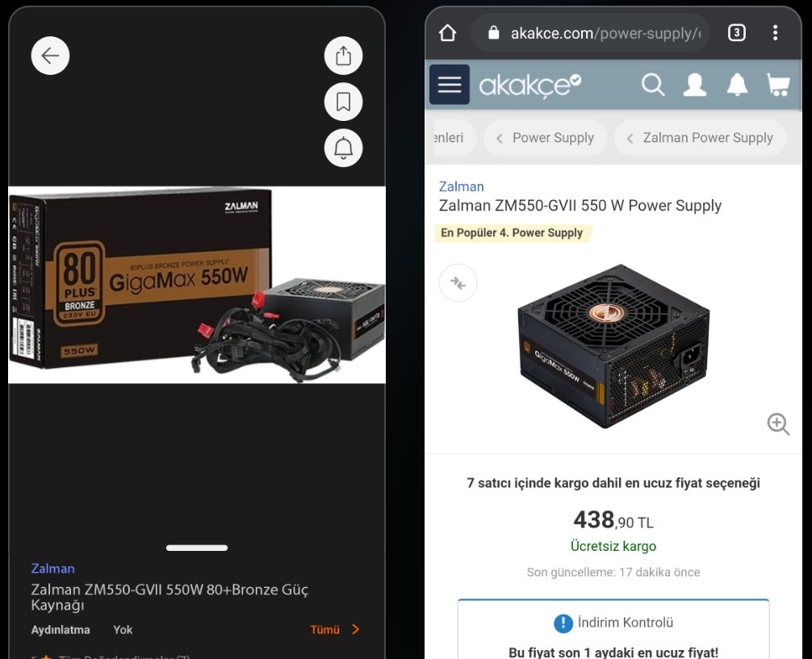The image size is (812, 659).
Task: Open akakçe notifications bell
Action: (x=737, y=85)
